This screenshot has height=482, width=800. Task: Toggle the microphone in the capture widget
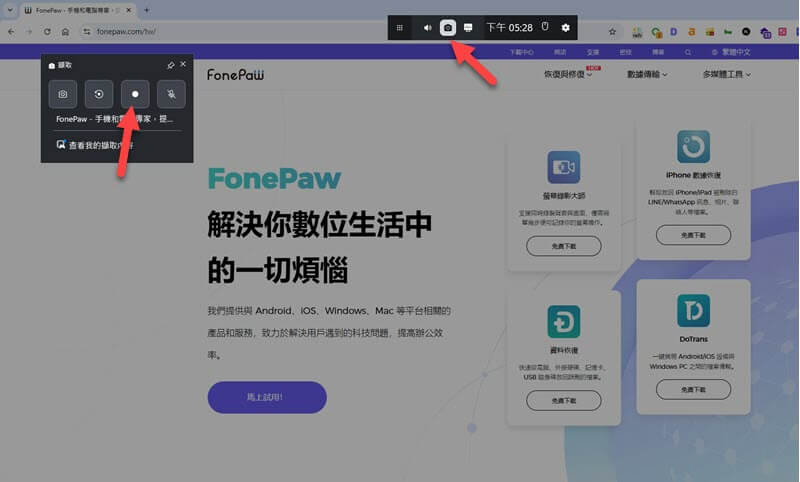pyautogui.click(x=171, y=94)
